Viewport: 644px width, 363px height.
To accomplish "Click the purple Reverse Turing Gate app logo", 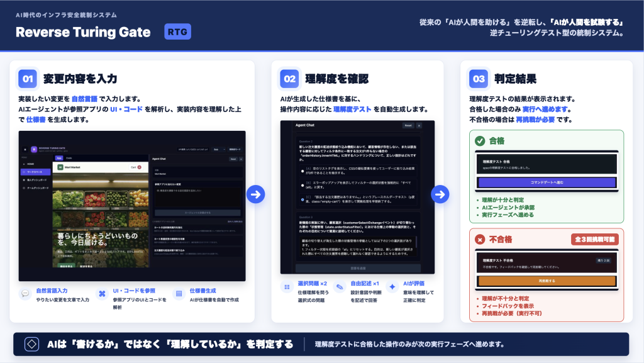I will (x=34, y=150).
